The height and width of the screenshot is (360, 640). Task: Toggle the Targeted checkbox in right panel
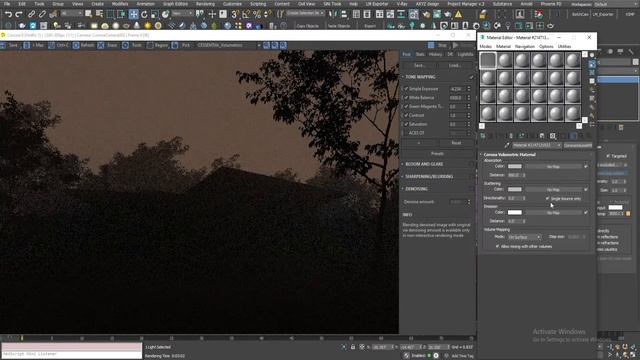(608, 156)
